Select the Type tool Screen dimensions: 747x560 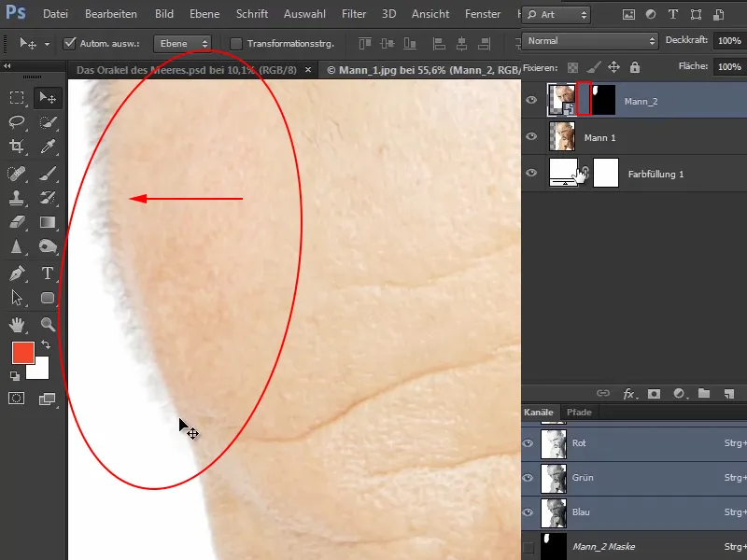(x=48, y=273)
